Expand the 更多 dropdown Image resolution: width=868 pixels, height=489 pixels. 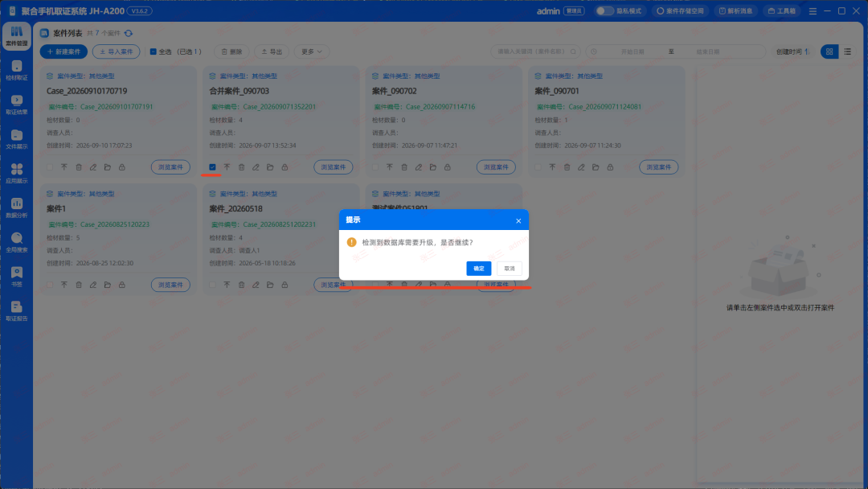coord(312,51)
